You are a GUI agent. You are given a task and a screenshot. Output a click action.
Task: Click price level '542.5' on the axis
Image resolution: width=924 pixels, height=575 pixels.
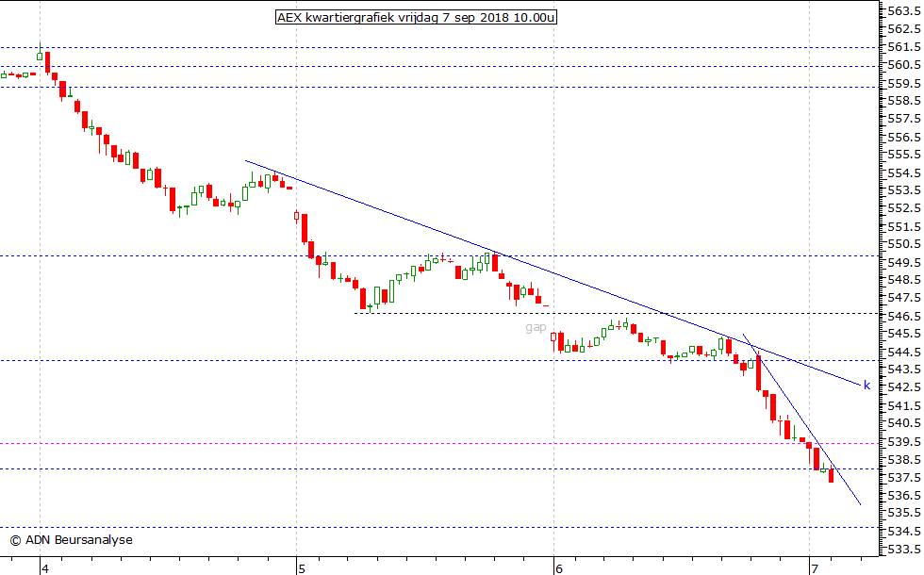[904, 387]
